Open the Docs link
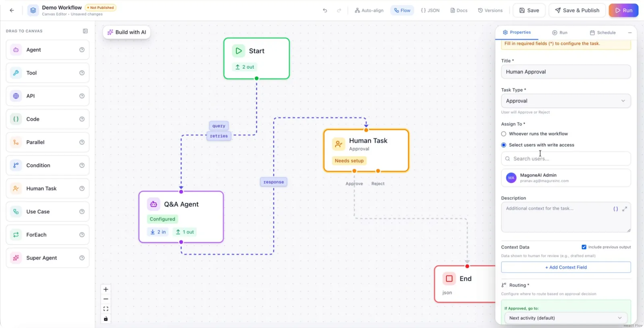 459,10
